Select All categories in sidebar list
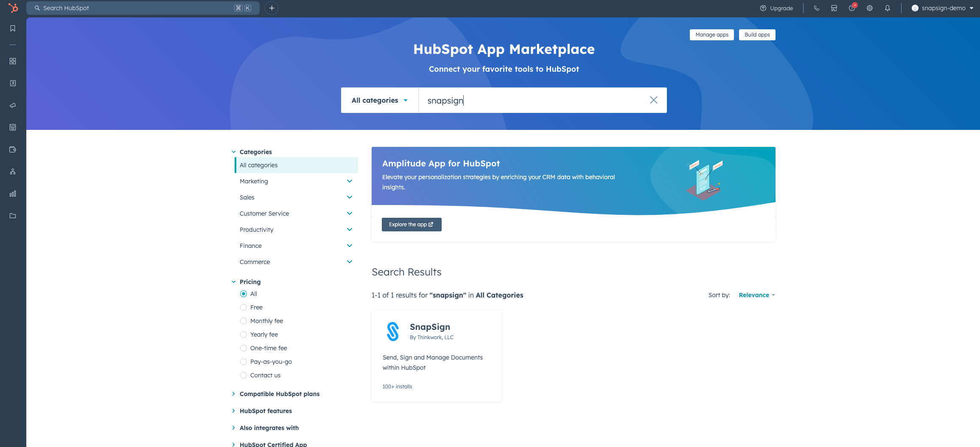 point(296,165)
